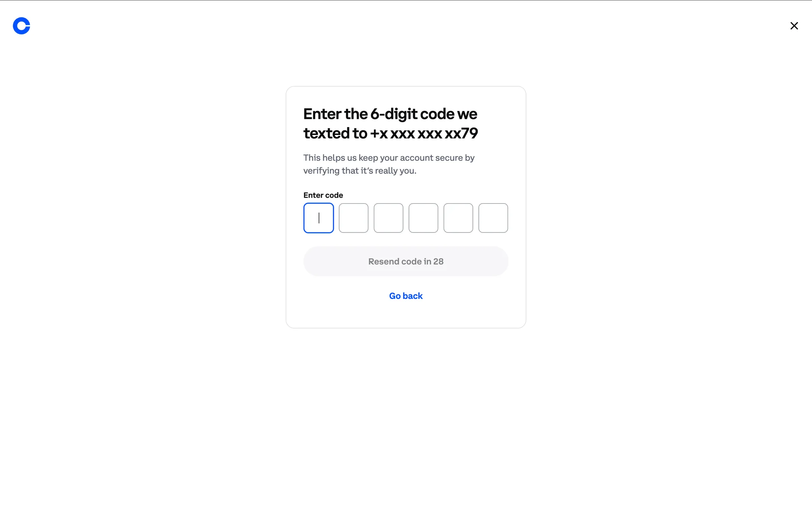
Task: Select the fifth code digit box
Action: (x=458, y=218)
